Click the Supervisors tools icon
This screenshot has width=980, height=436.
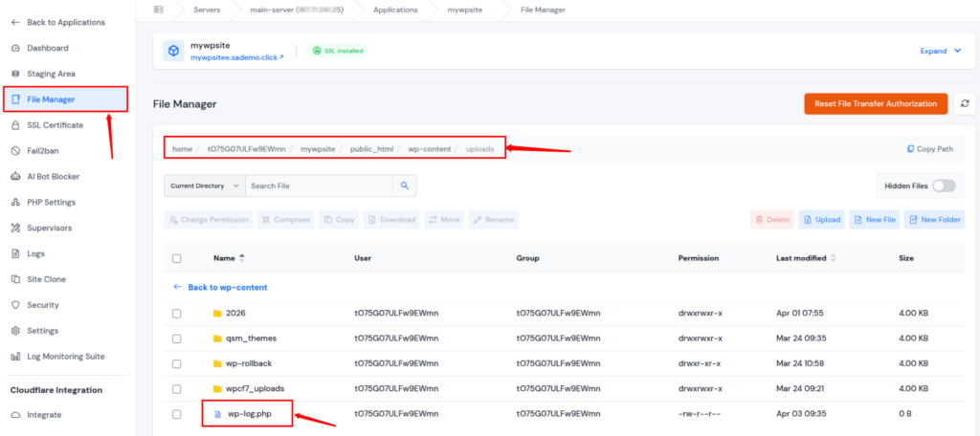(15, 228)
